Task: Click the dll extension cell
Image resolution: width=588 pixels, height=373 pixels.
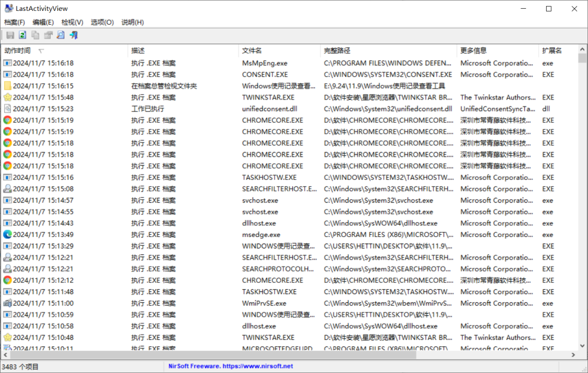Action: point(546,109)
